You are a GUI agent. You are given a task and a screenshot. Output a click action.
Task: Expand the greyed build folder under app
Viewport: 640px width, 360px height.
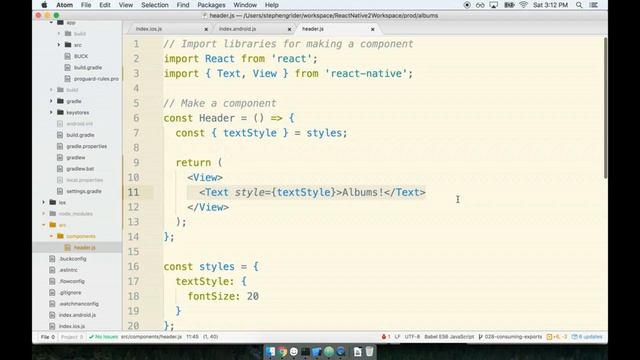(x=59, y=33)
